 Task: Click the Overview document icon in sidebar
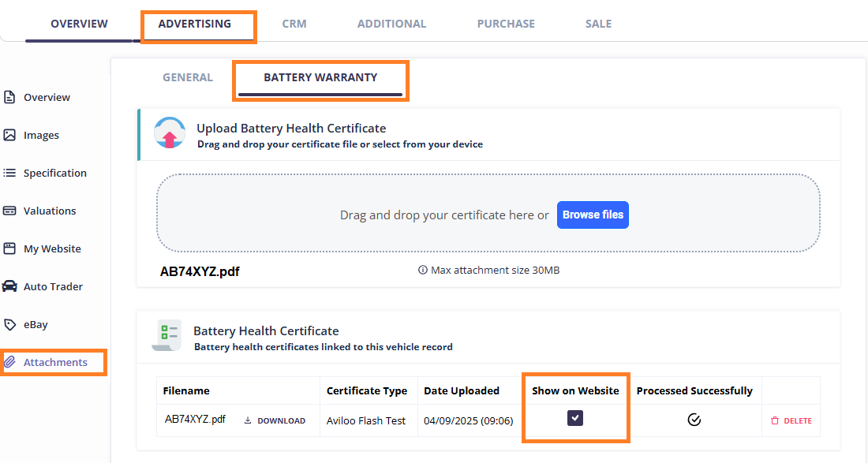pyautogui.click(x=9, y=98)
